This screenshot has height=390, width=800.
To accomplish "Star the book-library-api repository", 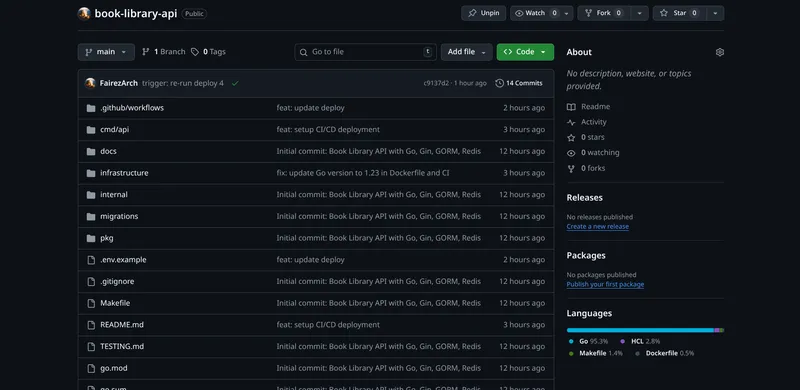I will click(x=679, y=13).
